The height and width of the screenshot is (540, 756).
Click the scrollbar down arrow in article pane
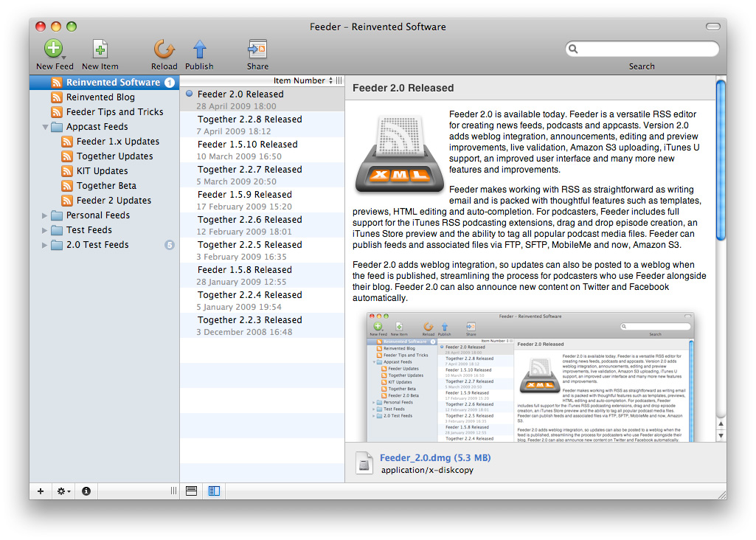[x=721, y=435]
